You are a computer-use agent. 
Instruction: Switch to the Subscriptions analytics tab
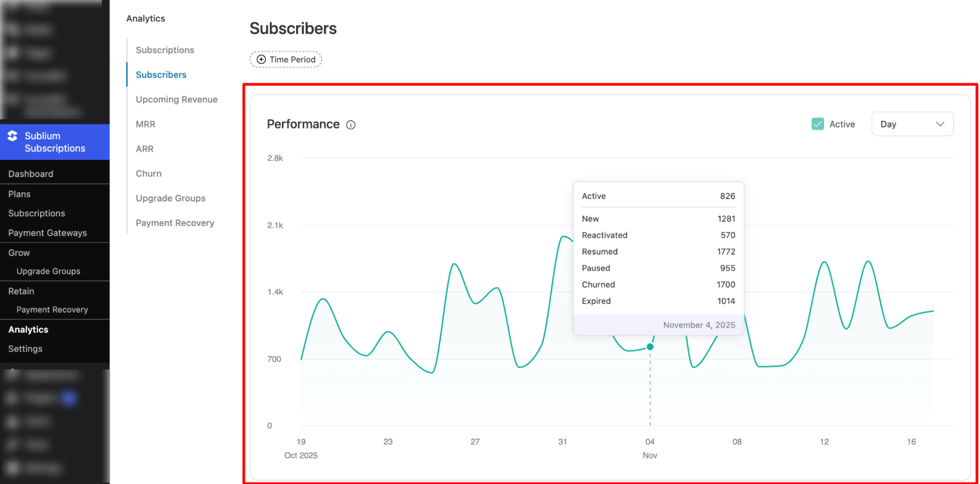click(164, 50)
